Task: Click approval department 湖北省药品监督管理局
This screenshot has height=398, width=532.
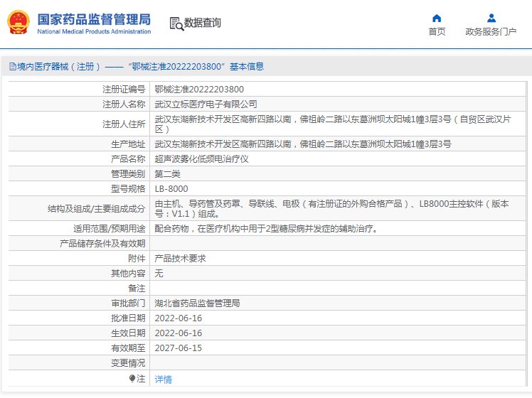Action: (197, 303)
